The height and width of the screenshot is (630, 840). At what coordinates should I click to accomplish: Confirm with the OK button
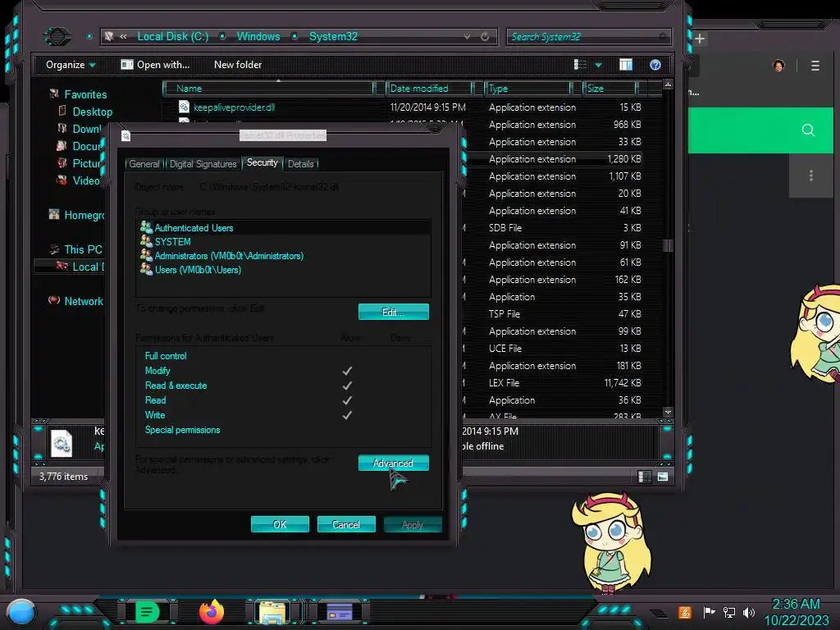click(x=280, y=524)
